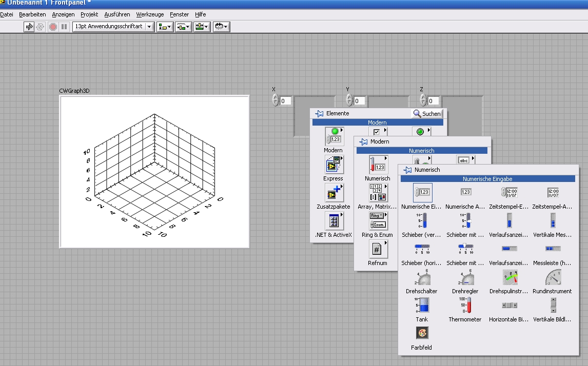Select the Drehschalter knob icon
Screen dimensions: 588x366
click(422, 277)
